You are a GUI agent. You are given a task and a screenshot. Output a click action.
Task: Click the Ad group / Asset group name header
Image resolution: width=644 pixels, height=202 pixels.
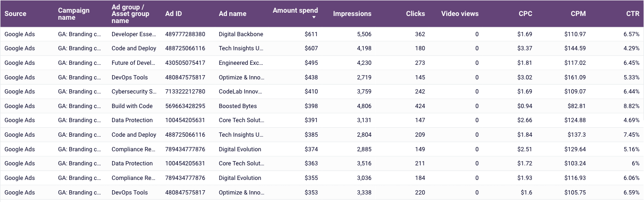click(x=130, y=14)
